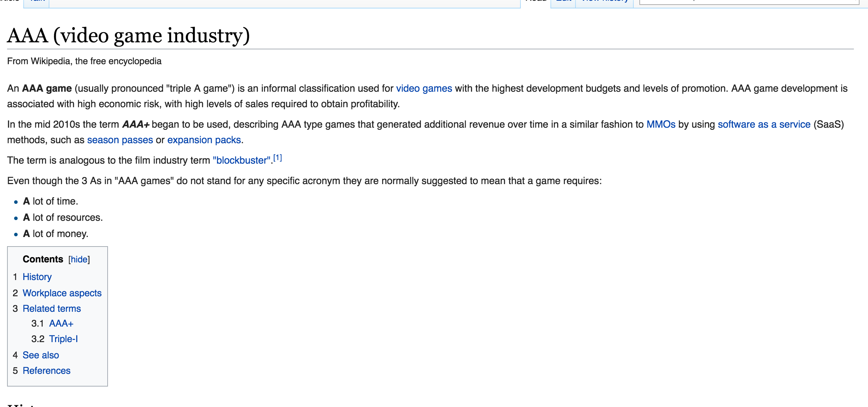
Task: Open the Triple-I subsection entry
Action: coord(63,339)
